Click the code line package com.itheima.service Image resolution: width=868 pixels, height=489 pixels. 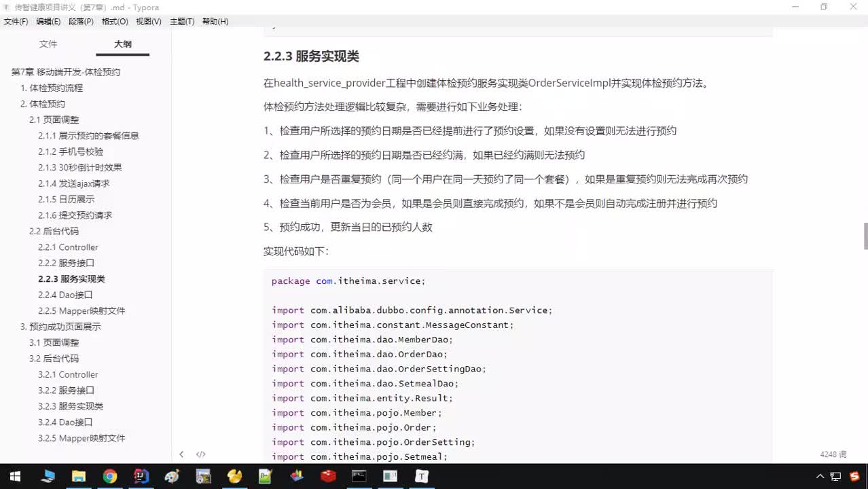348,281
